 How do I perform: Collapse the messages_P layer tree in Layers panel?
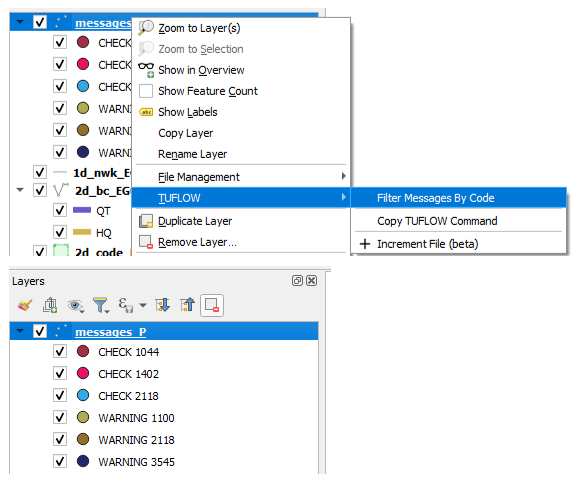(20, 331)
